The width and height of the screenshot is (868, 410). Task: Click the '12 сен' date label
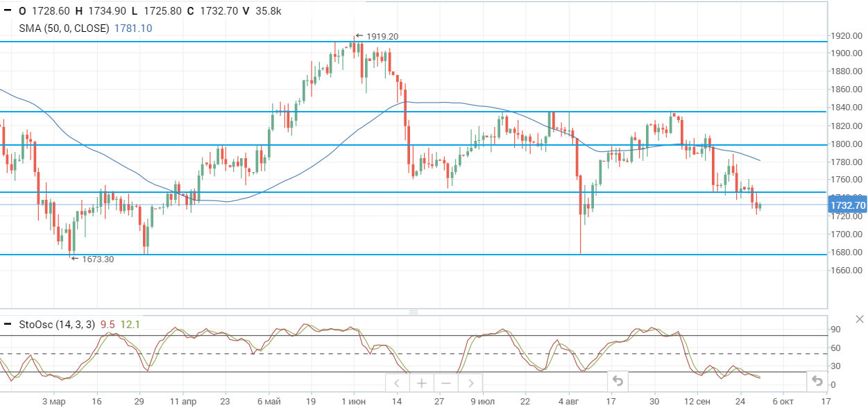(697, 401)
